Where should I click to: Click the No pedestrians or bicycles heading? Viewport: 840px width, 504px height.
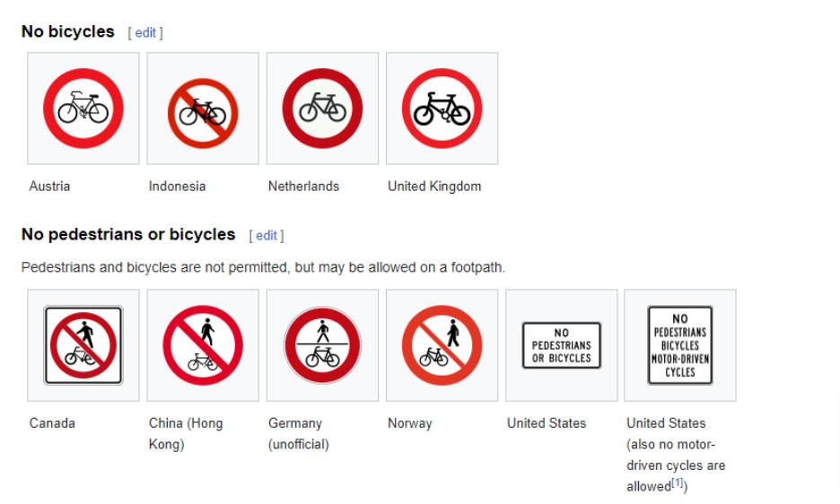click(128, 235)
